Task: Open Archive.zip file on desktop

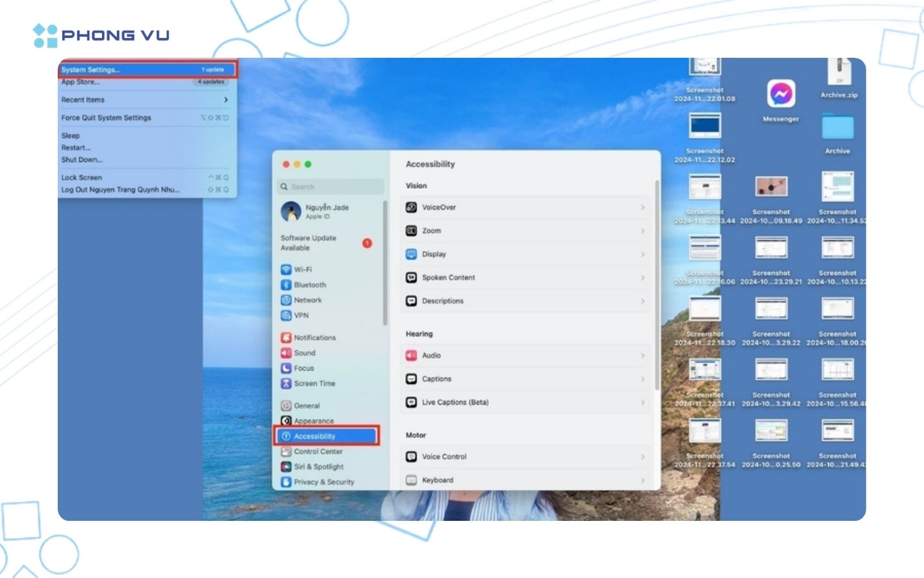Action: (839, 72)
